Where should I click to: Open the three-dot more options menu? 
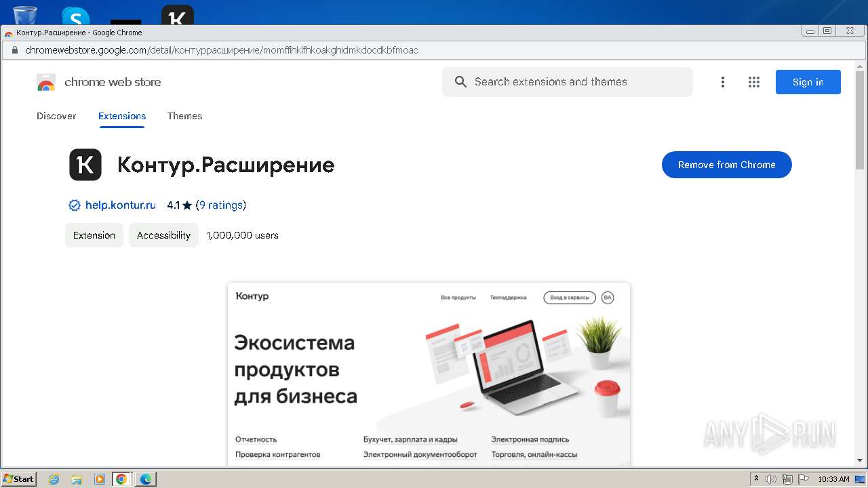point(723,82)
